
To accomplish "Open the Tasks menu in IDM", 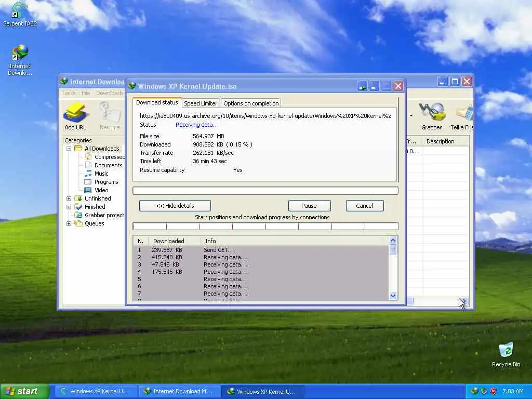I will tap(68, 93).
